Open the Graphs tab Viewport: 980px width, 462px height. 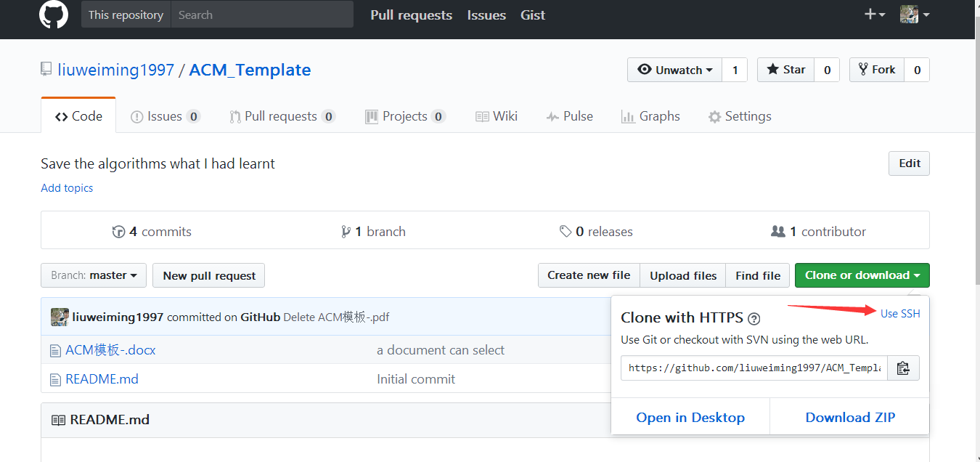[x=650, y=116]
